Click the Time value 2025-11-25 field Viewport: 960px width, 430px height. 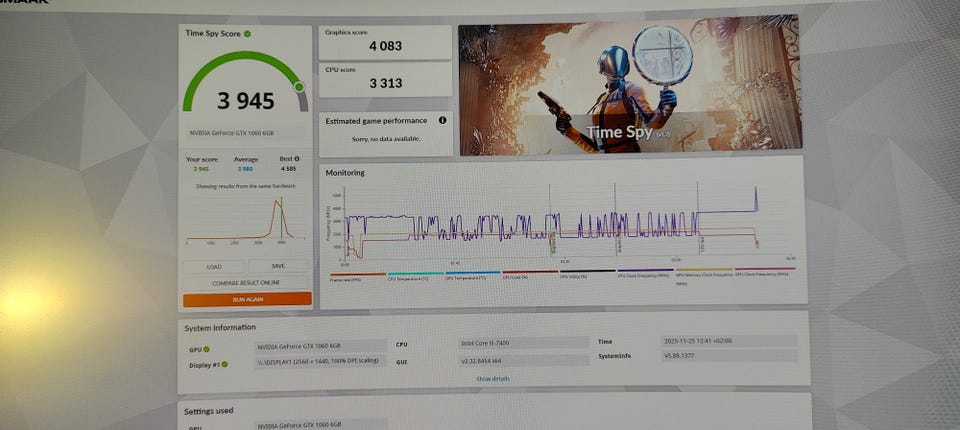pyautogui.click(x=730, y=341)
